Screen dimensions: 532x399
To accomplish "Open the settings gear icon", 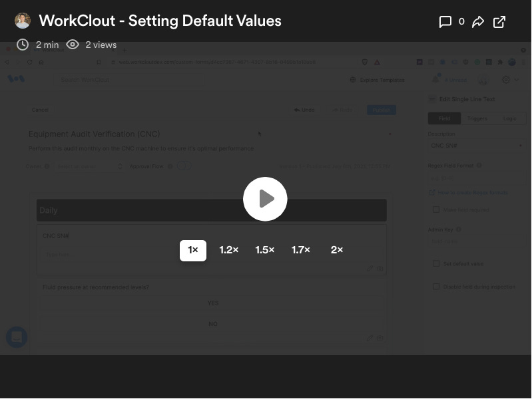I will pyautogui.click(x=506, y=80).
